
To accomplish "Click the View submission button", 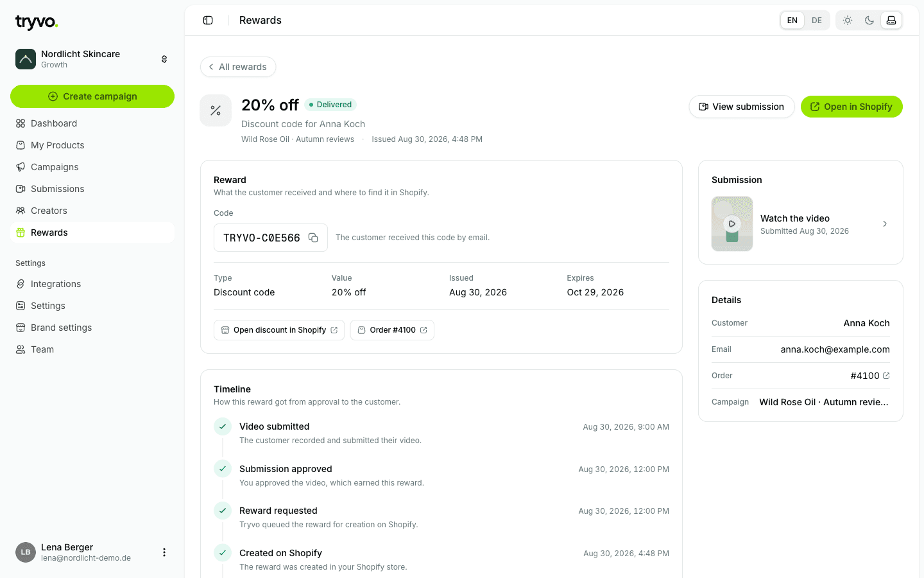I will 742,107.
